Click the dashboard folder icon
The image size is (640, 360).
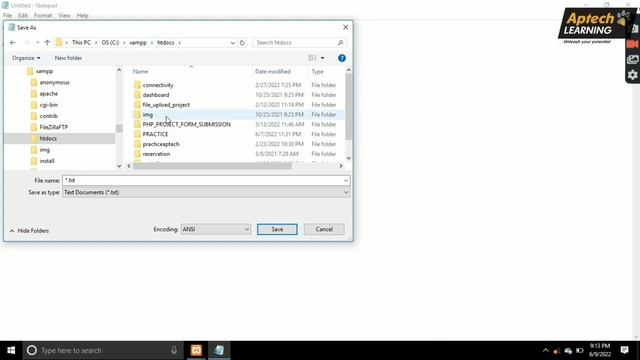pos(137,95)
